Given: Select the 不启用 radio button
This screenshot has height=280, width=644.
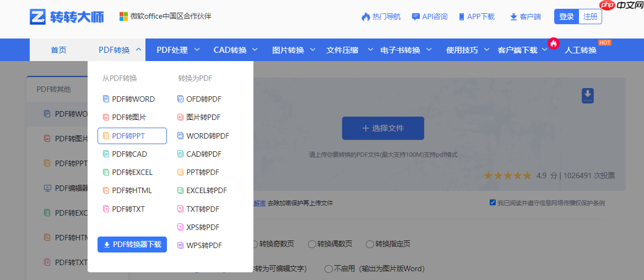Looking at the screenshot, I should [328, 269].
